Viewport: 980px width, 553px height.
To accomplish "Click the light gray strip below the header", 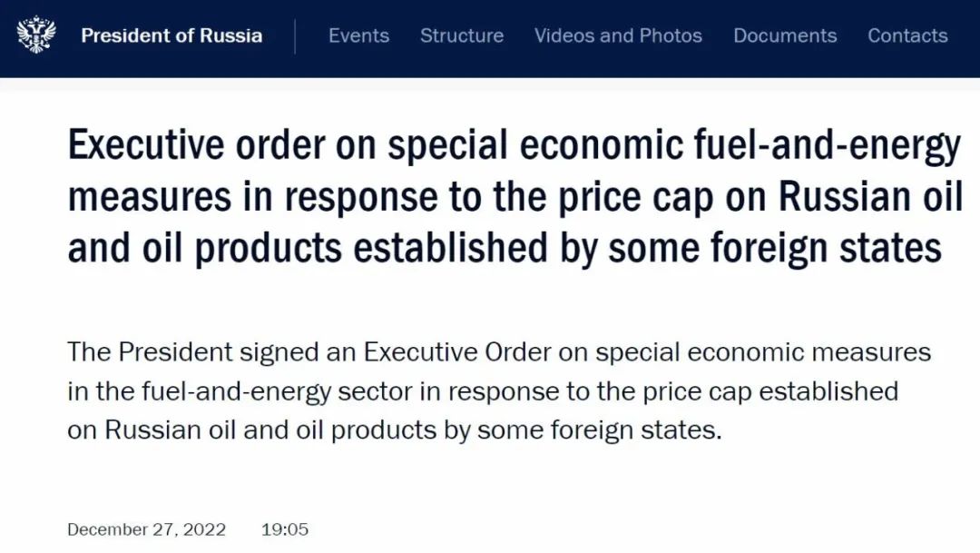I will pos(490,85).
